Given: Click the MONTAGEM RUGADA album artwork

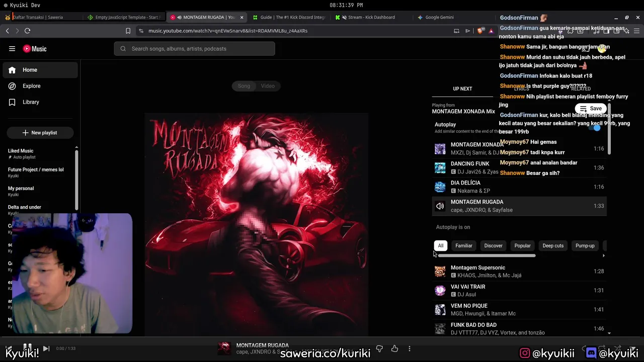Looking at the screenshot, I should [257, 225].
